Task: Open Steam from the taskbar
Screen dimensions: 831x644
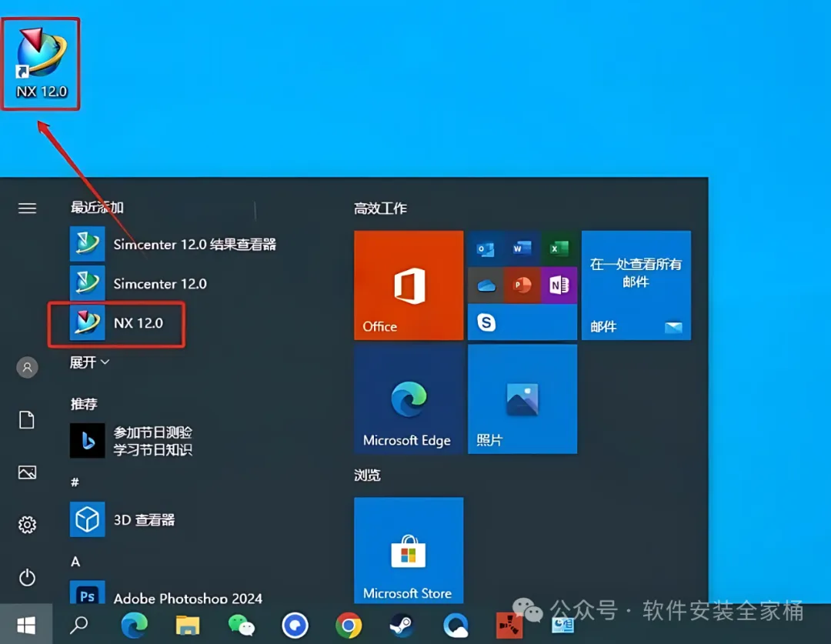Action: pos(402,626)
